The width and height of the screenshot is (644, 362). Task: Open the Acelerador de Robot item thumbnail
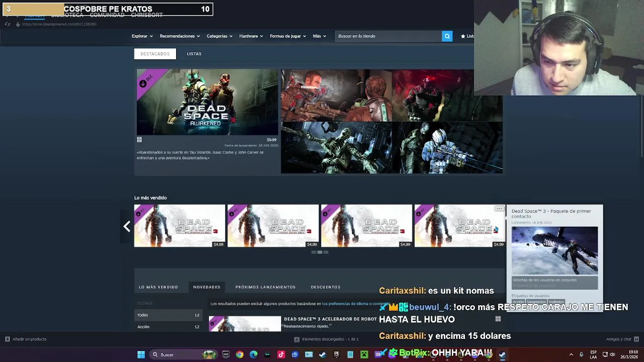tap(245, 324)
